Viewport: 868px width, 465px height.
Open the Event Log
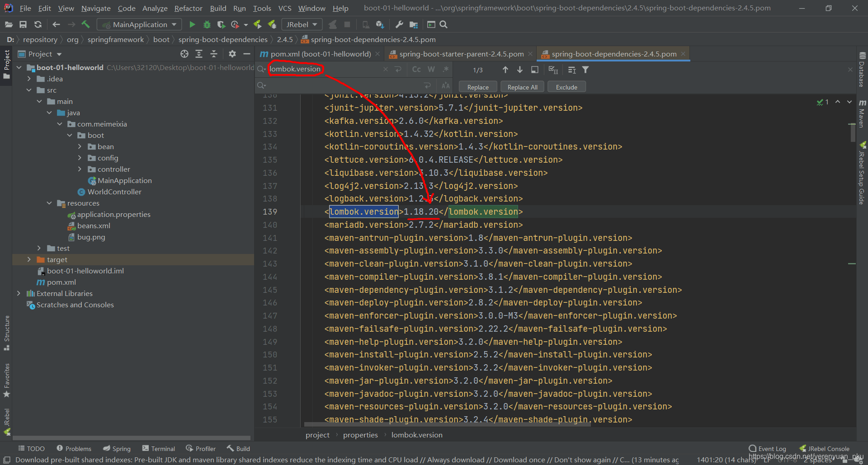[x=768, y=448]
